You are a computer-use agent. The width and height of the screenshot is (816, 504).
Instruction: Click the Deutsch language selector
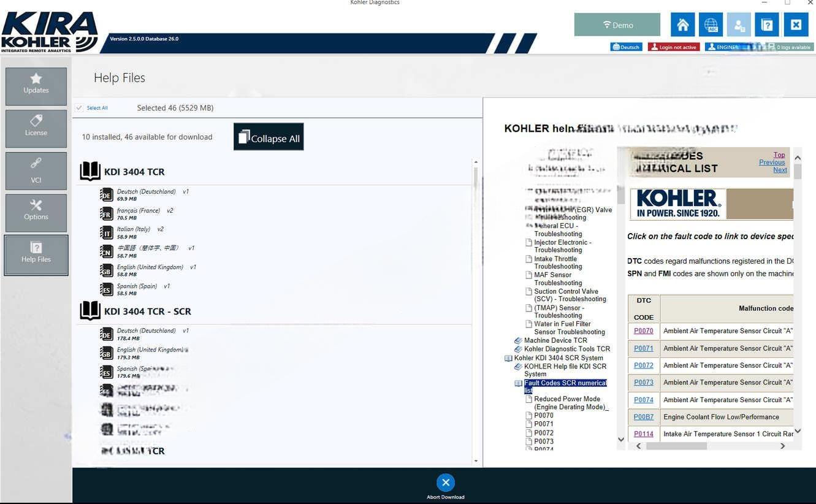point(625,47)
